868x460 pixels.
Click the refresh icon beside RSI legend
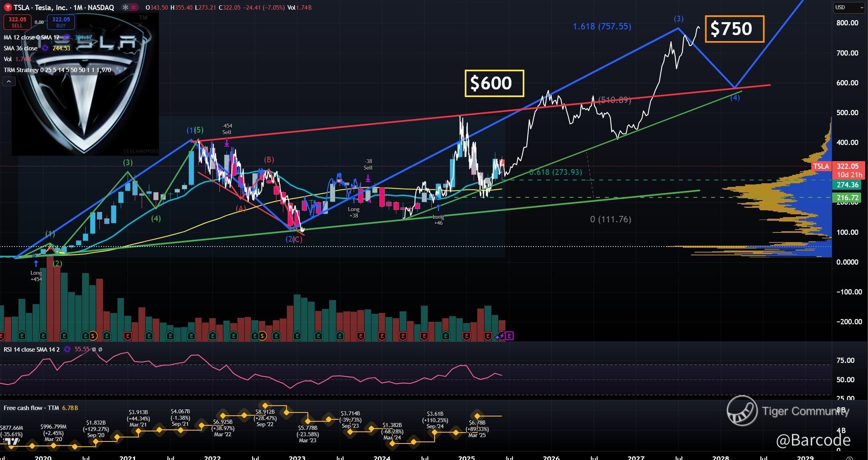click(x=67, y=350)
